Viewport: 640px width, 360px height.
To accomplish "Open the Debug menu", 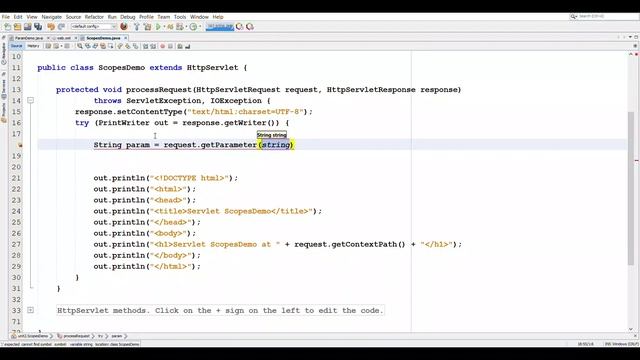I will 128,17.
